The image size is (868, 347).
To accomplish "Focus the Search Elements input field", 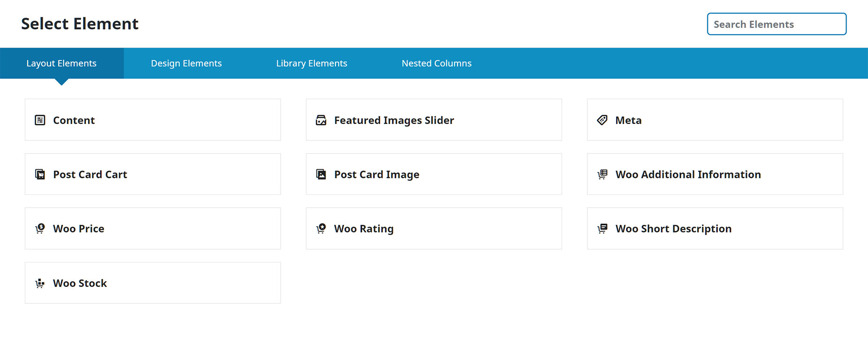I will point(777,24).
